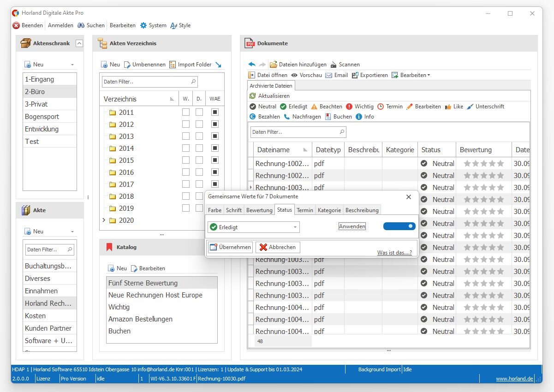
Task: Toggle WAE checkbox for folder 2017
Action: point(215,184)
